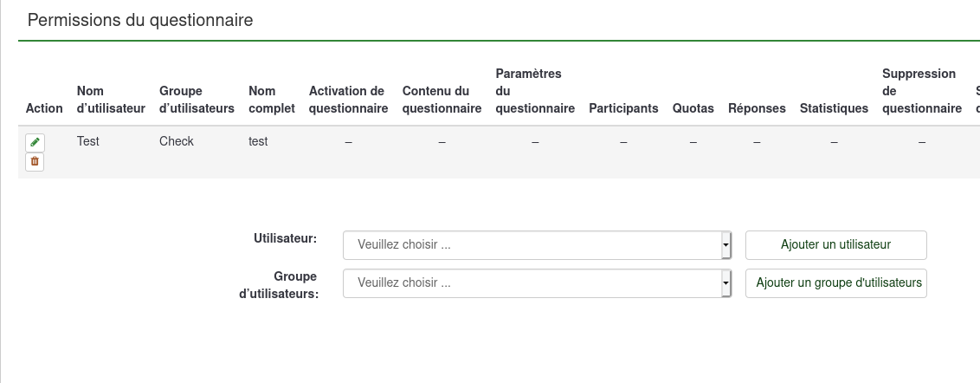Screen dimensions: 980x383
Task: Click the Participants column header
Action: coord(623,108)
